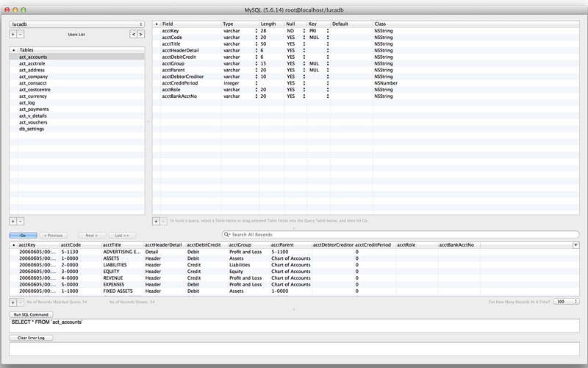The image size is (588, 368).
Task: Open the Type dropdown for acctBankAcctNo
Action: click(x=256, y=96)
